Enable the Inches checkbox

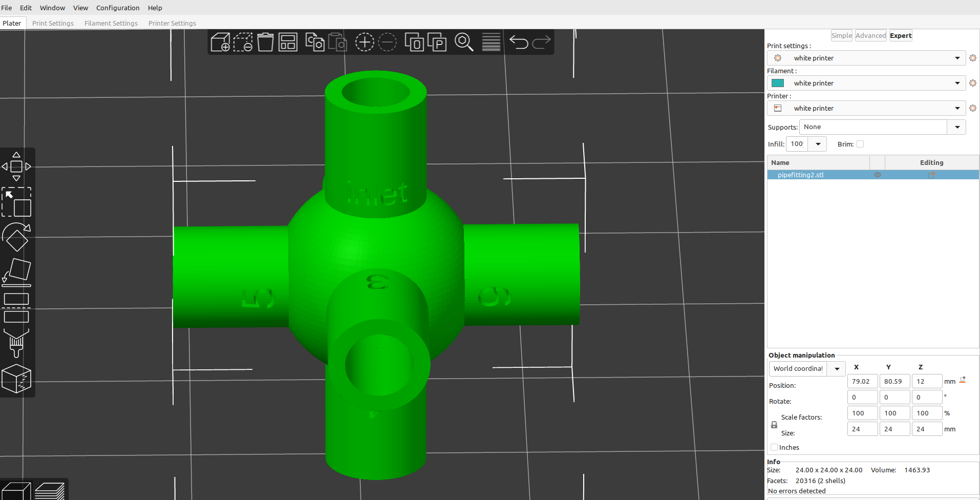775,447
